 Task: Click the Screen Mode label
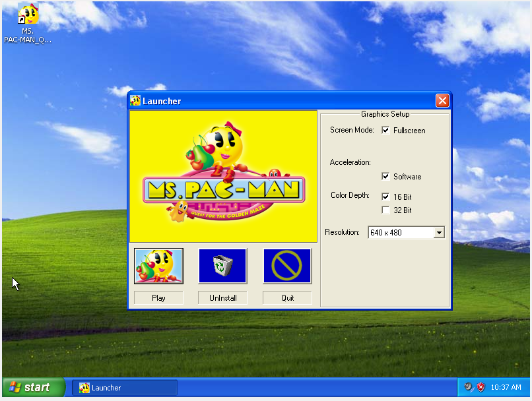(x=352, y=130)
